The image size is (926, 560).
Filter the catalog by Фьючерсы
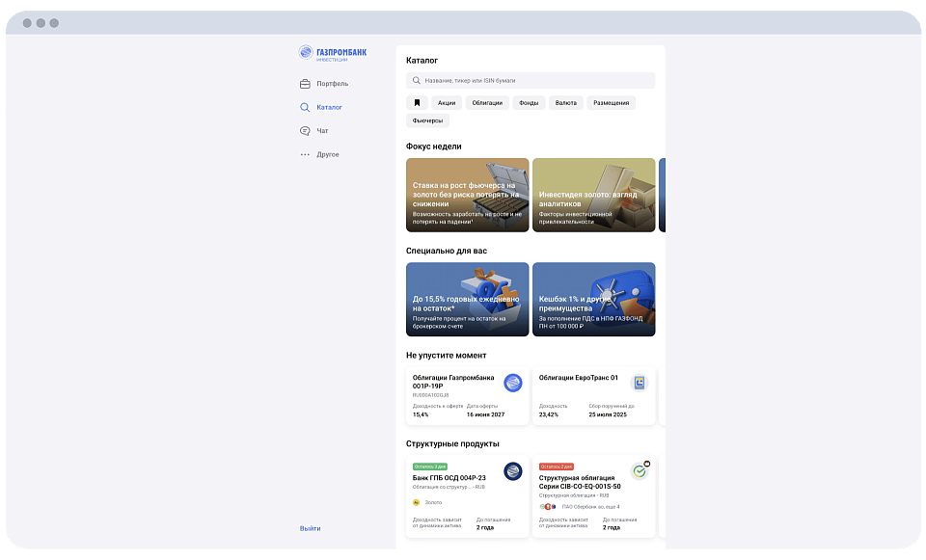click(x=427, y=120)
